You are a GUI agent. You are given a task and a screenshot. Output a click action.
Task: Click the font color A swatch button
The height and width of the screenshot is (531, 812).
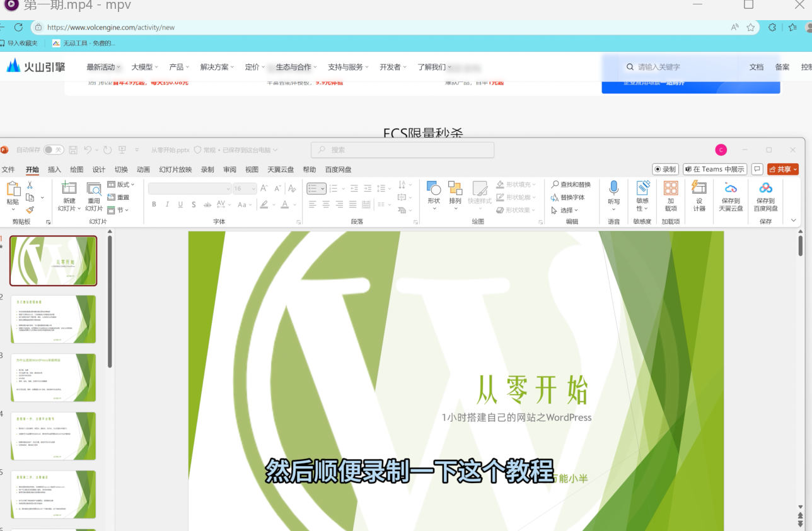(285, 204)
